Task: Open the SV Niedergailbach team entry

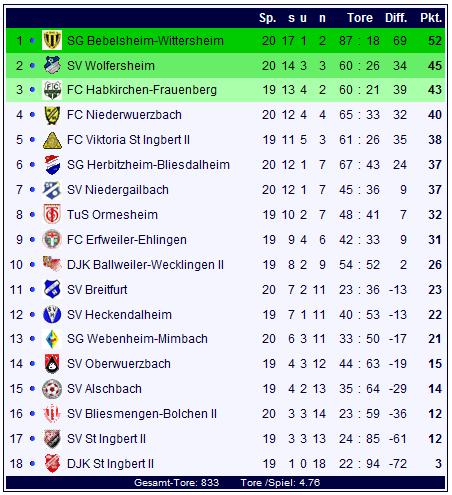Action: tap(118, 190)
